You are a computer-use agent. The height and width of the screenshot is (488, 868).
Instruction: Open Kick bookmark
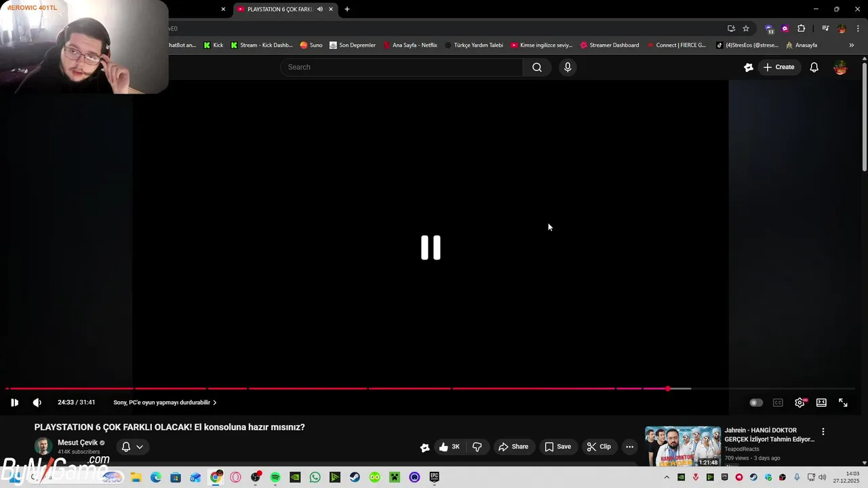coord(214,45)
